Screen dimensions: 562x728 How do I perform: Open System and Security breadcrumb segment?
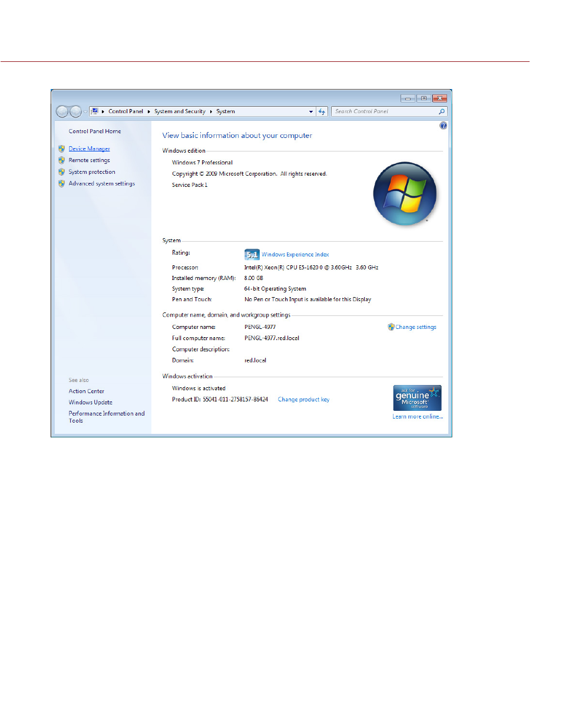180,111
